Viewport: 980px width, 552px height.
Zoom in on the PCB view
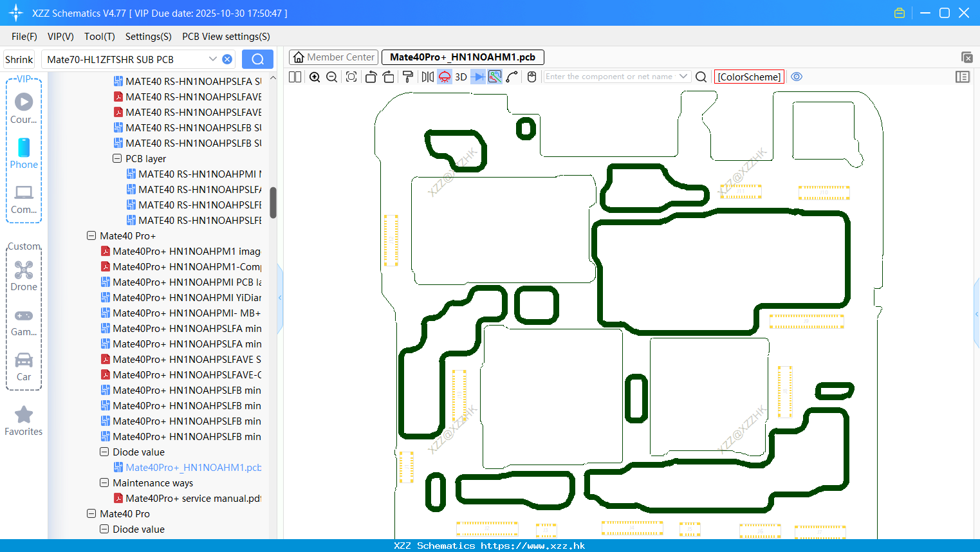coord(315,77)
